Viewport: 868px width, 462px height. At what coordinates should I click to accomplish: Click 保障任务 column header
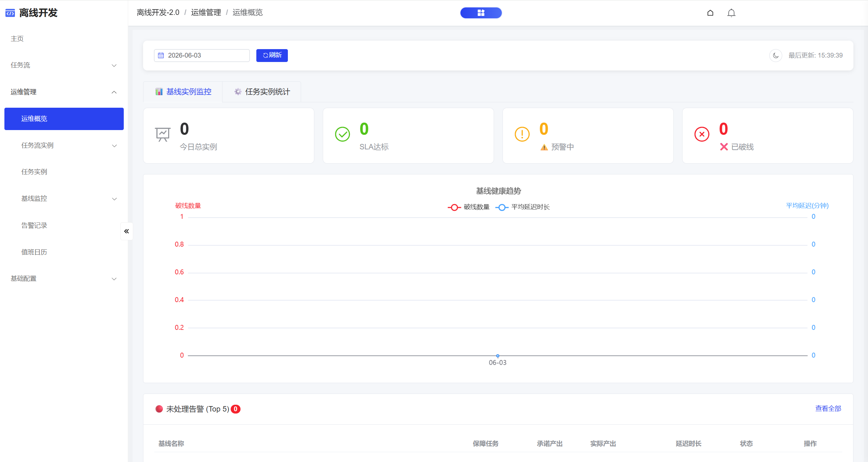[486, 444]
